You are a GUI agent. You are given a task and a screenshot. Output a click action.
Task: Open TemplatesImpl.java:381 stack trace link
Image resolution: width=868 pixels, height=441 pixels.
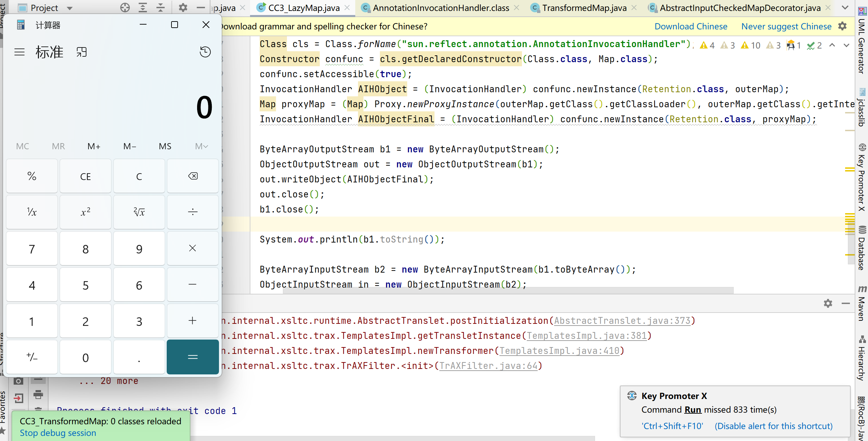[587, 336]
